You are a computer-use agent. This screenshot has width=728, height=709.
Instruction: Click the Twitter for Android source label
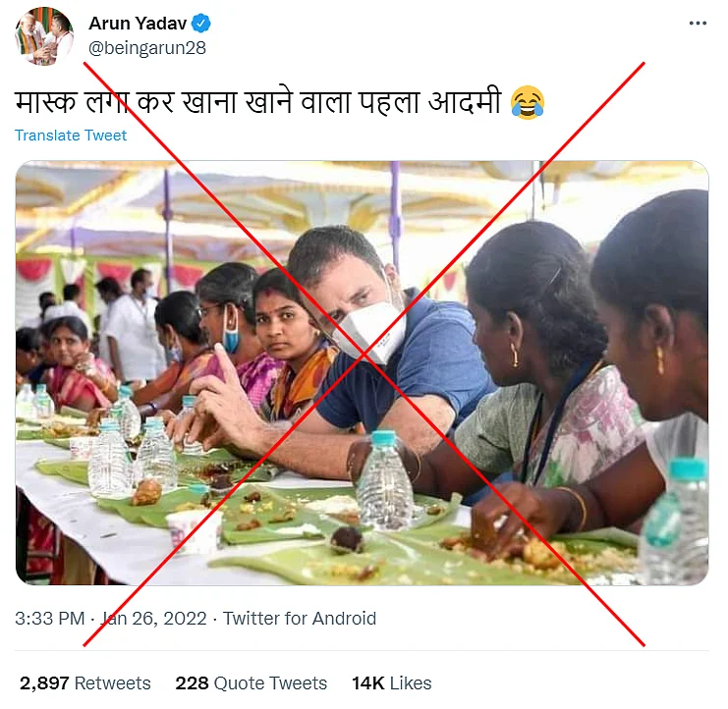300,619
